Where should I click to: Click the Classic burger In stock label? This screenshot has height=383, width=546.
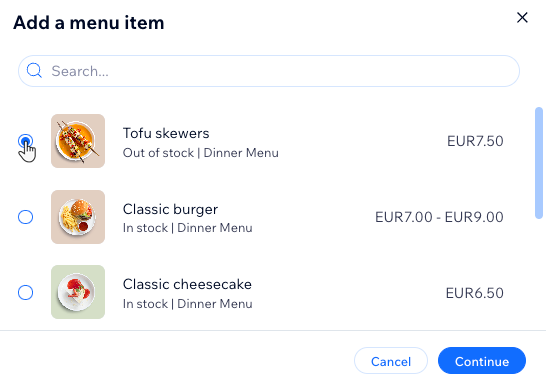click(x=145, y=228)
